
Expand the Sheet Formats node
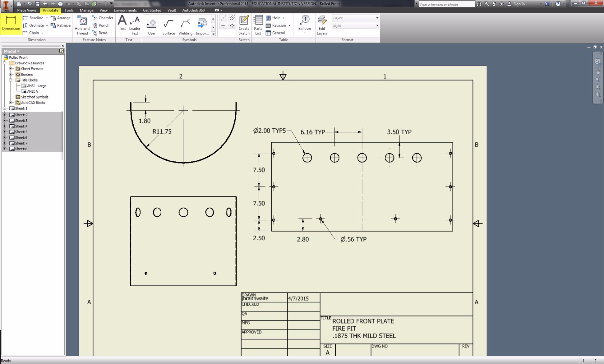pos(11,69)
